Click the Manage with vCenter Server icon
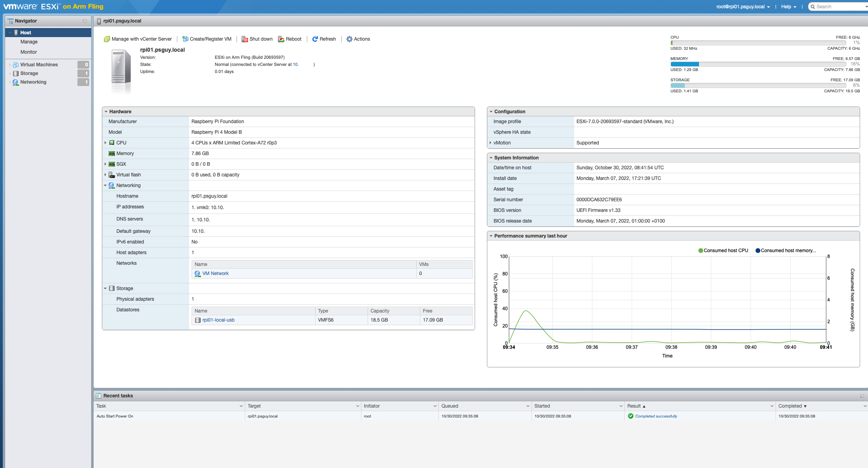 click(107, 39)
